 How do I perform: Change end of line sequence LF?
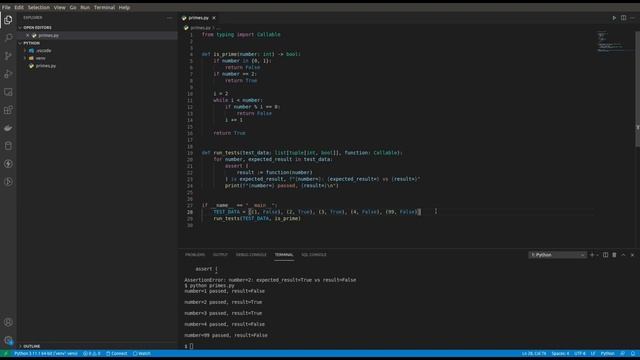[x=593, y=353]
